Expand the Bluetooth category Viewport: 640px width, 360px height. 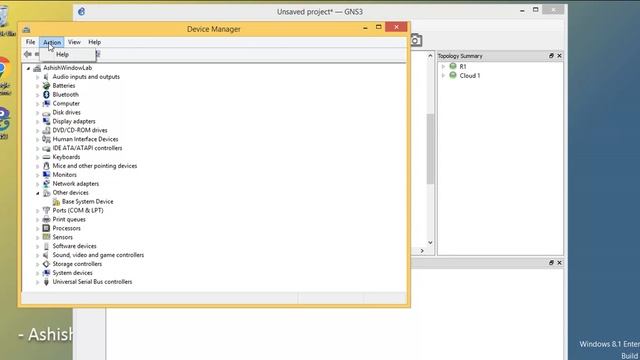[38, 95]
